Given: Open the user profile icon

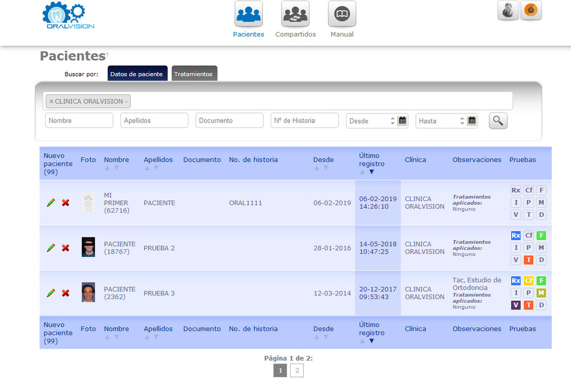Looking at the screenshot, I should pyautogui.click(x=508, y=10).
